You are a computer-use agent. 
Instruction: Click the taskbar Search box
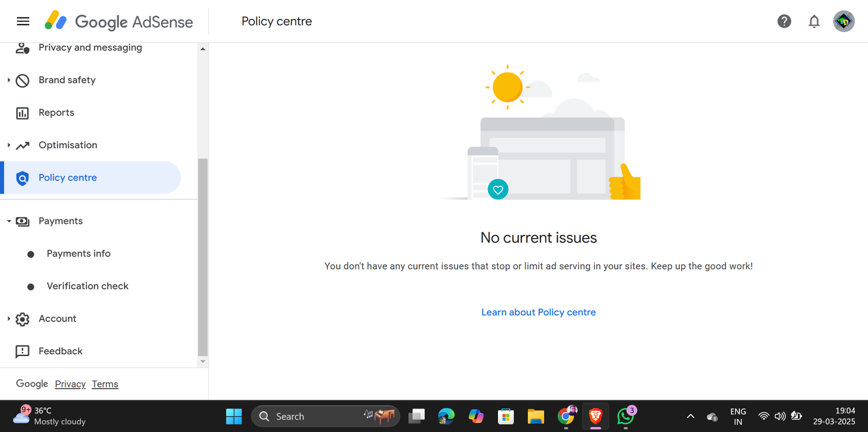325,416
